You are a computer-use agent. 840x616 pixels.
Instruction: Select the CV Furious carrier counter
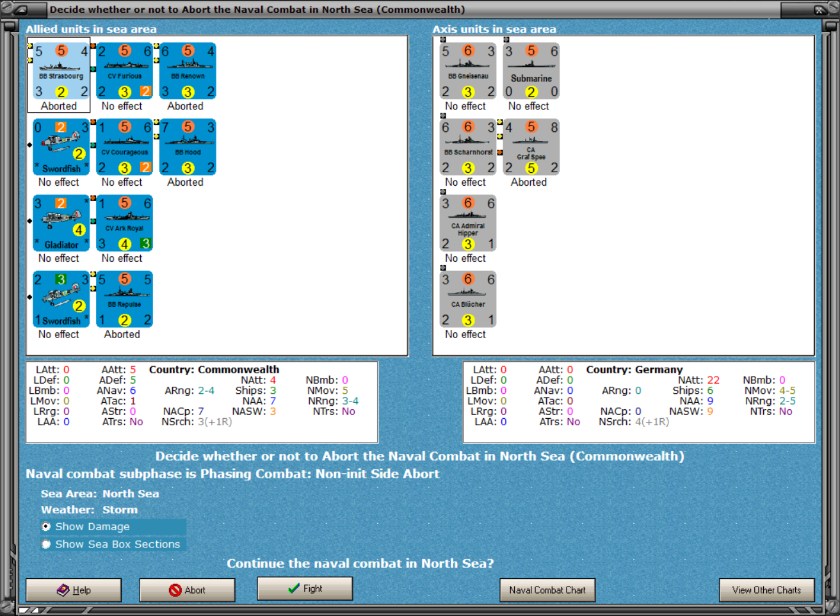125,71
